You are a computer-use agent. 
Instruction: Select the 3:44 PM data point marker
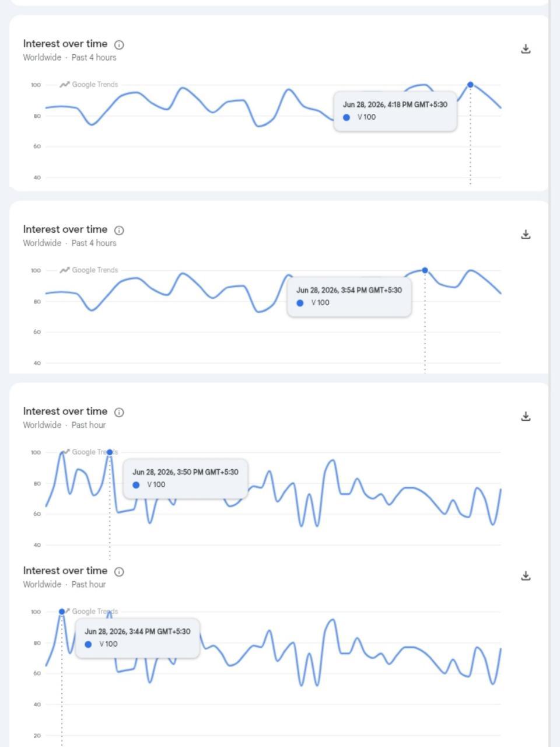click(x=62, y=612)
